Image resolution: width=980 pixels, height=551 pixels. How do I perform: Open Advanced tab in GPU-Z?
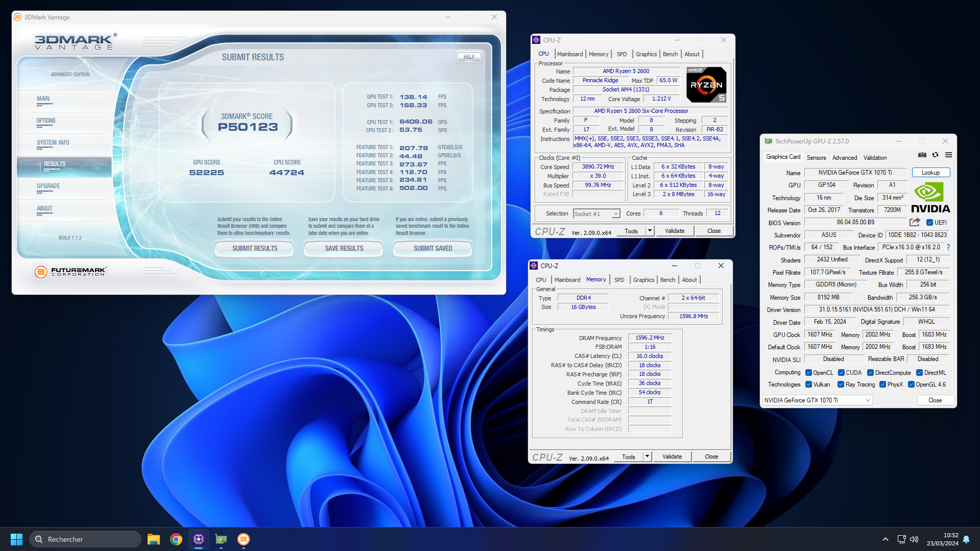click(x=845, y=158)
